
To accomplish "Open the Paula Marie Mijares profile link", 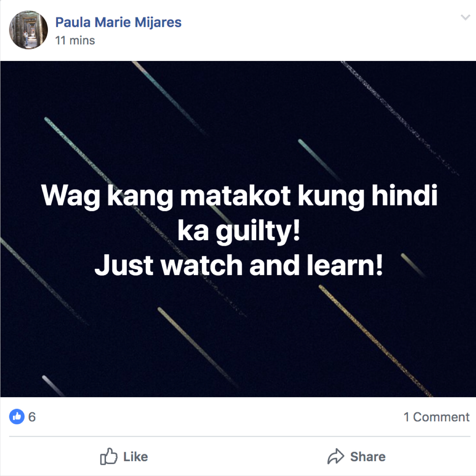I will (118, 22).
